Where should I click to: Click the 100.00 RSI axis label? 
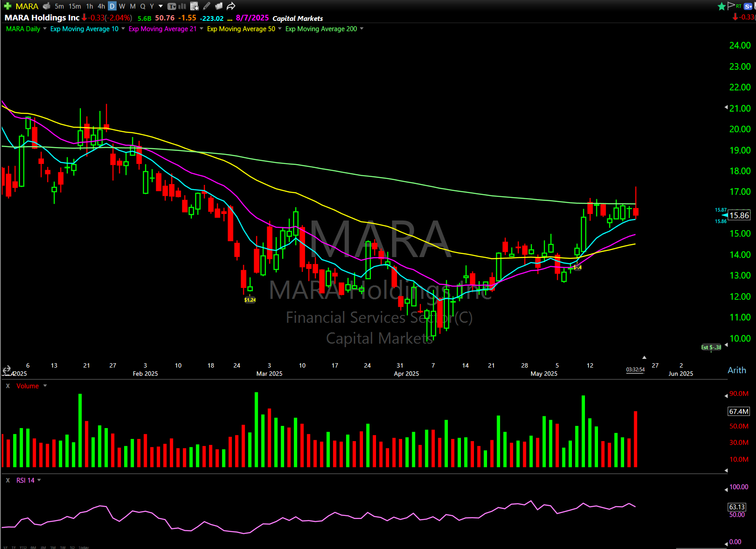(x=739, y=487)
